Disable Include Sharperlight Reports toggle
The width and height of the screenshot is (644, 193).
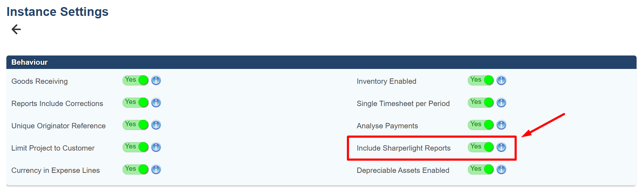pyautogui.click(x=481, y=147)
